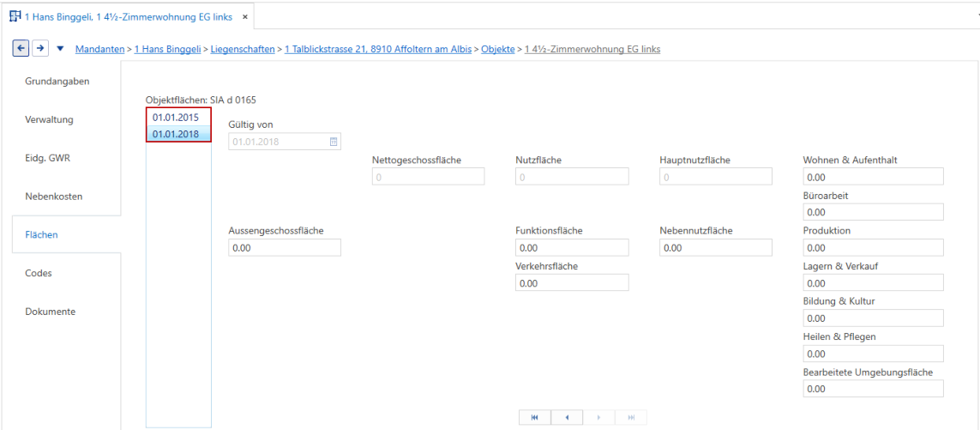The image size is (980, 430).
Task: Switch to Dokumente section
Action: pyautogui.click(x=51, y=311)
